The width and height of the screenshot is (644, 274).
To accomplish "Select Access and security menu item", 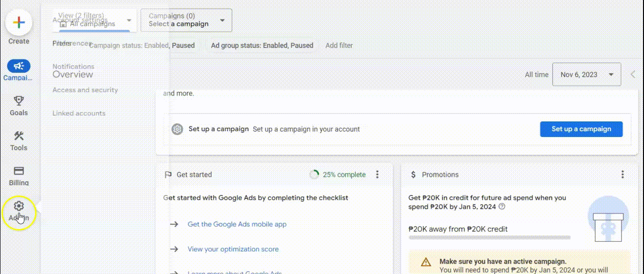I will (x=85, y=90).
